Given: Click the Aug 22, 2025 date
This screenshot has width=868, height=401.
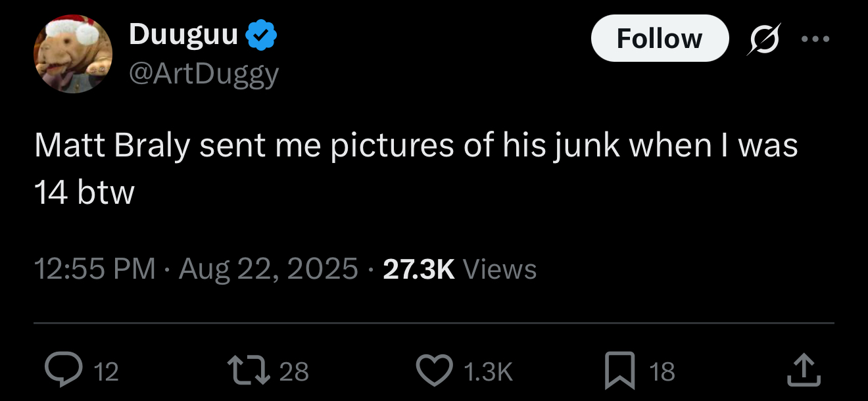Looking at the screenshot, I should 268,269.
